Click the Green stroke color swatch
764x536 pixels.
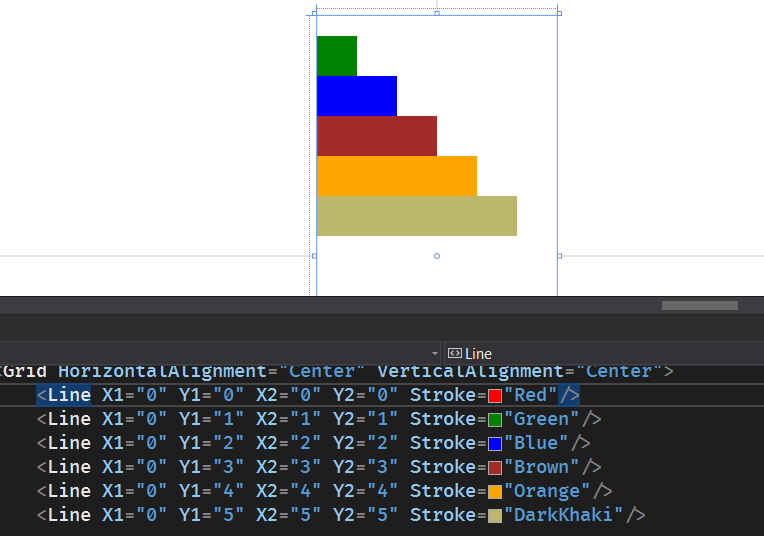495,420
